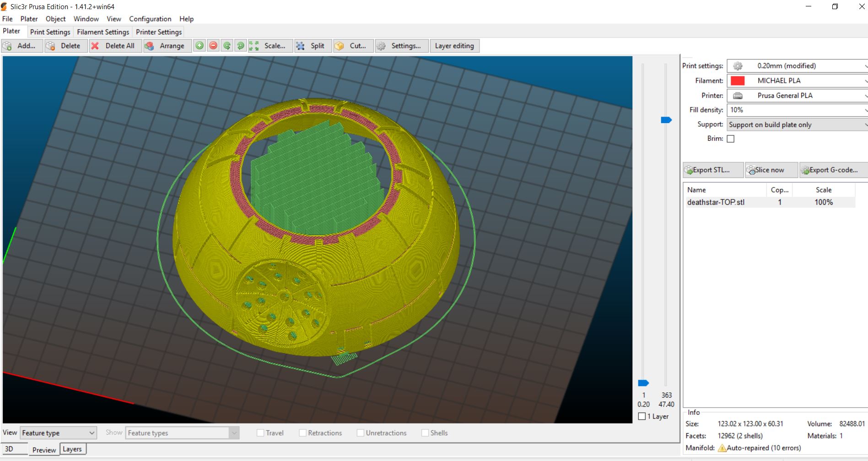868x461 pixels.
Task: Open the File menu
Action: 7,19
